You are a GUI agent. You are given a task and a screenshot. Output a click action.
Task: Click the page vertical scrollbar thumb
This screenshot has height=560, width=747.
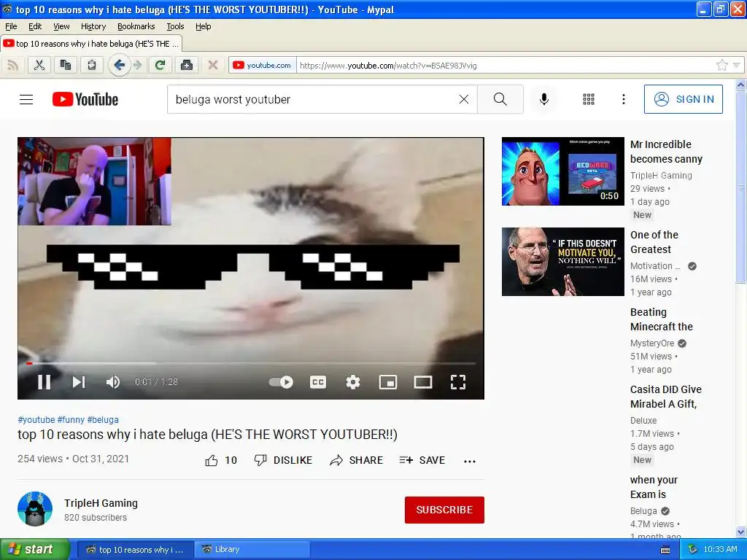[741, 187]
